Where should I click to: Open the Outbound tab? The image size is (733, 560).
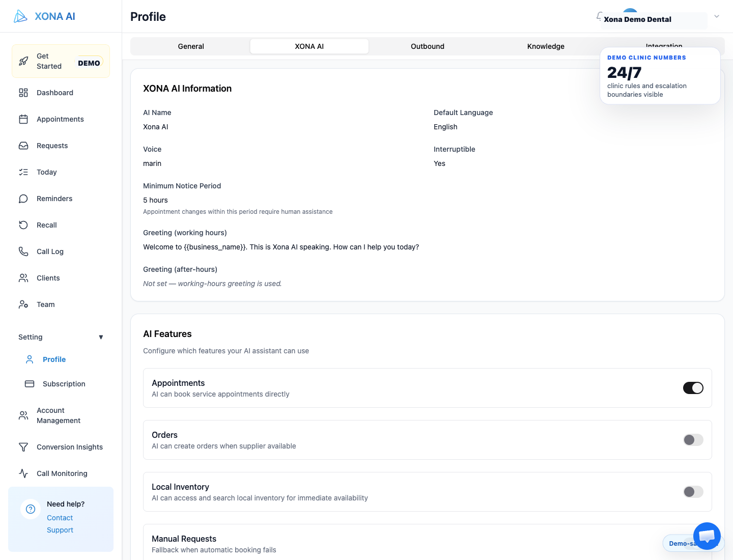tap(428, 46)
